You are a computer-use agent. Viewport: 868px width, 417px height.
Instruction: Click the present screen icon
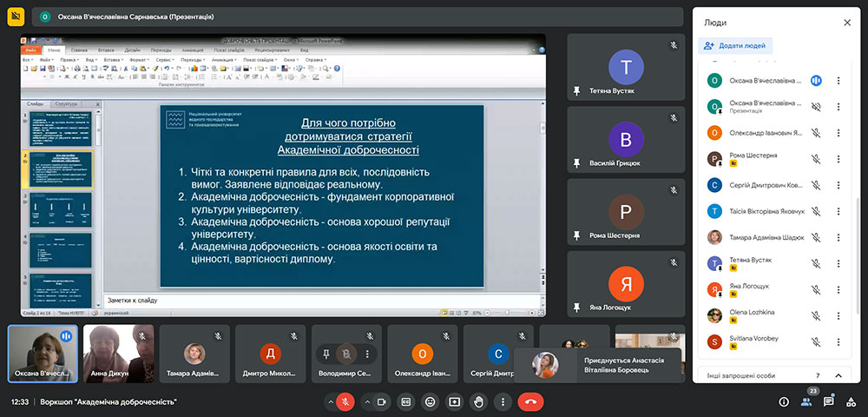point(454,402)
